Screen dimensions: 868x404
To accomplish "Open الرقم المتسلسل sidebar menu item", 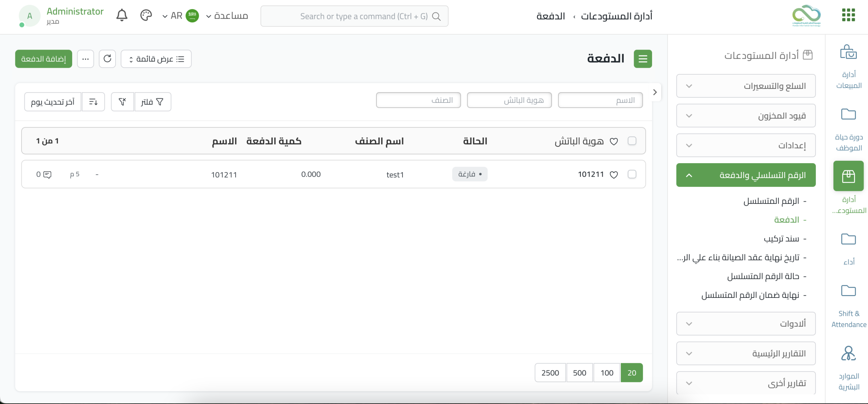I will tap(771, 201).
